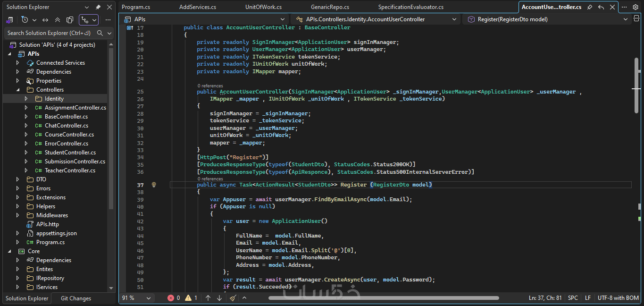
Task: Click the errors count indicator
Action: (174, 298)
